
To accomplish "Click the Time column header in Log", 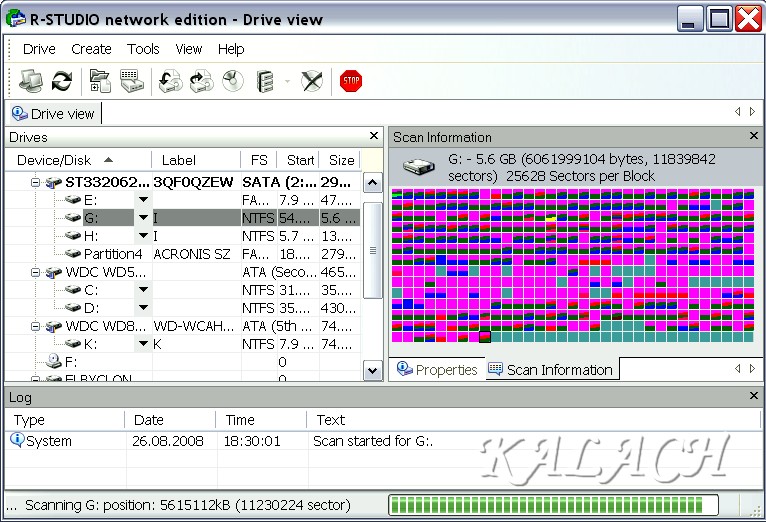I will coord(261,419).
